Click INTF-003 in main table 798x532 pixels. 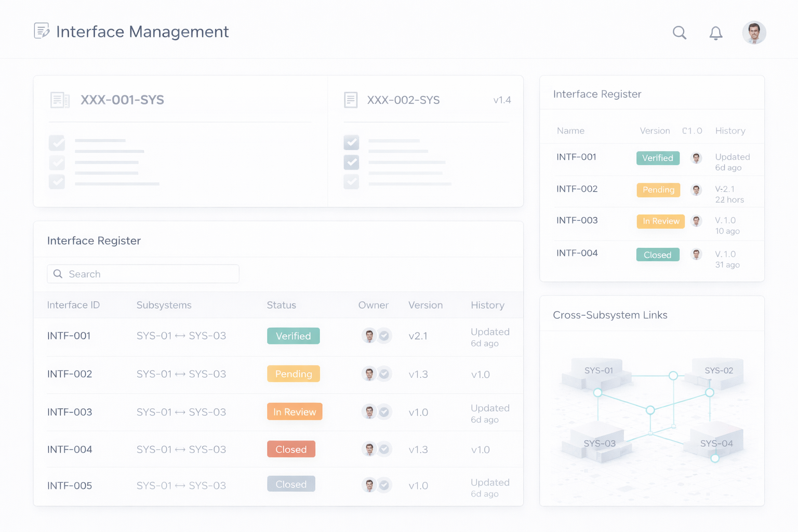pos(70,412)
